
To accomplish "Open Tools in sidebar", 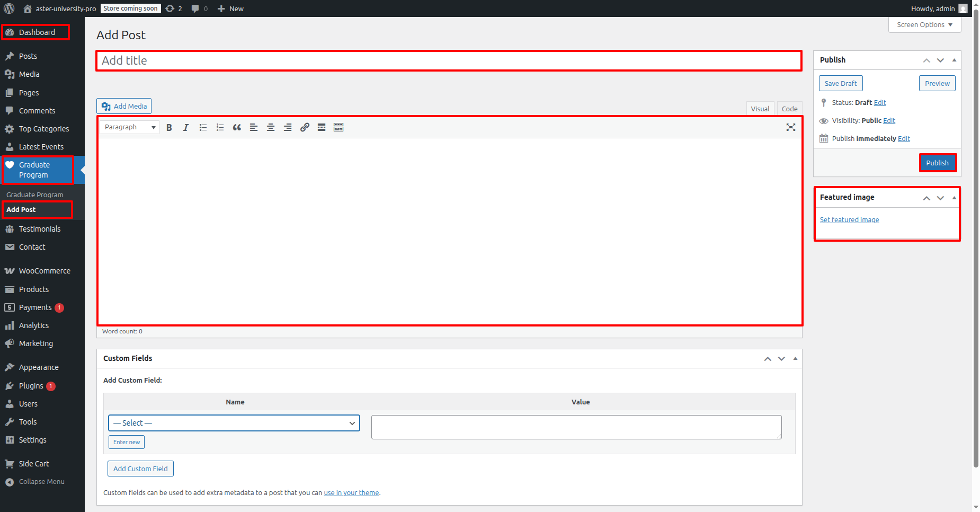I will [28, 422].
